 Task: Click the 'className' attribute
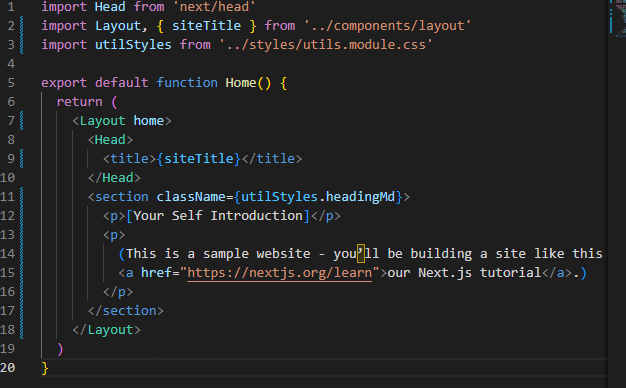point(191,197)
